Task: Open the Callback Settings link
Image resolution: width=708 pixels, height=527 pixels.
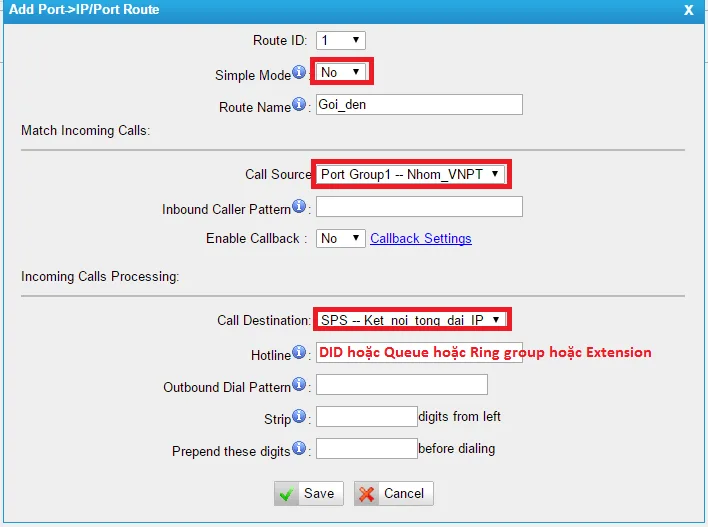Action: point(421,238)
